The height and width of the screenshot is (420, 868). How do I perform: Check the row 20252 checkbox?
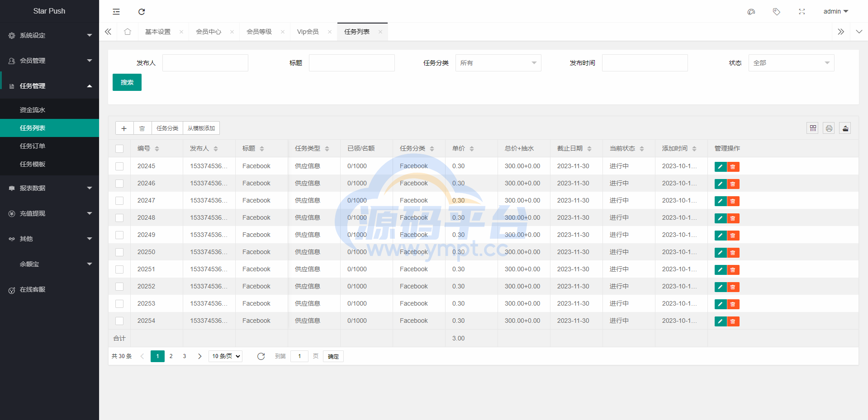point(119,287)
